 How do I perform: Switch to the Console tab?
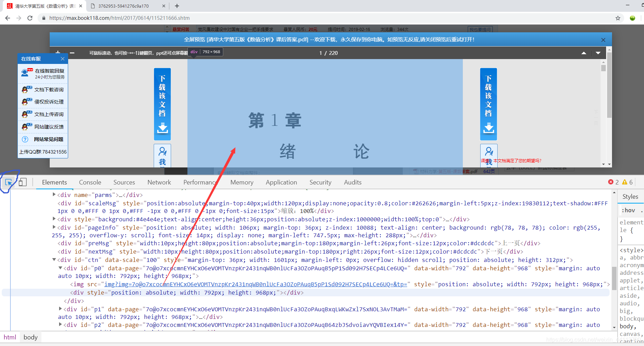(90, 182)
